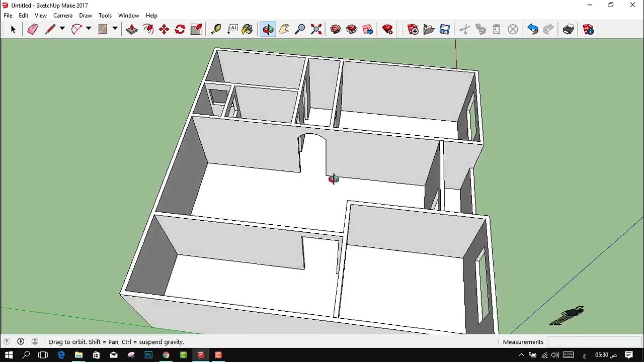Screen dimensions: 644x362
Task: Open the Draw menu
Action: click(x=86, y=16)
